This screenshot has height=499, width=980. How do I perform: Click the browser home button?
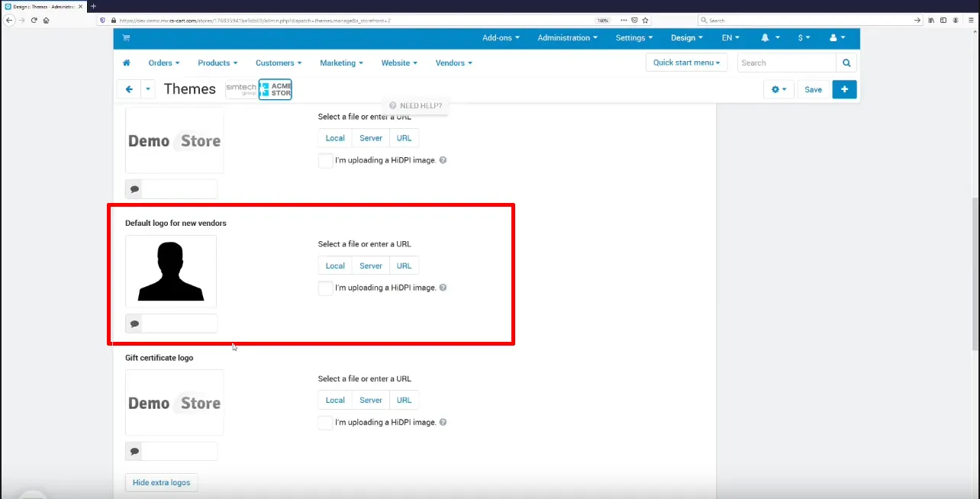[47, 21]
